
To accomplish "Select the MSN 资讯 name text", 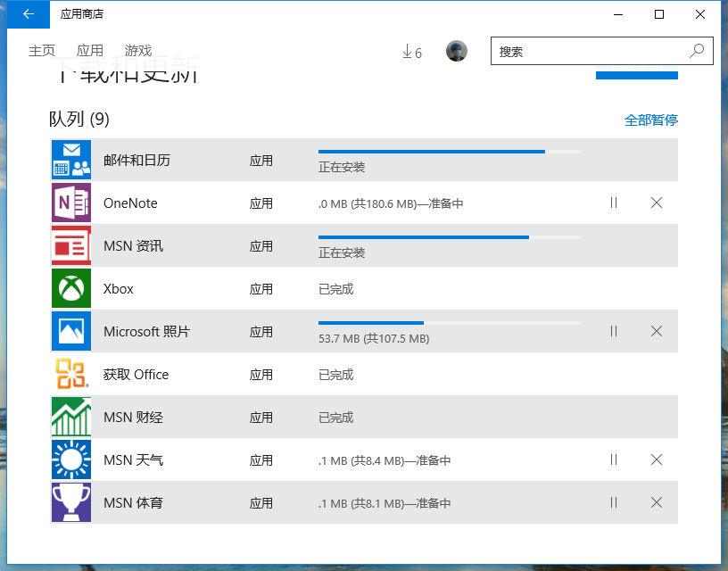I will coord(133,246).
